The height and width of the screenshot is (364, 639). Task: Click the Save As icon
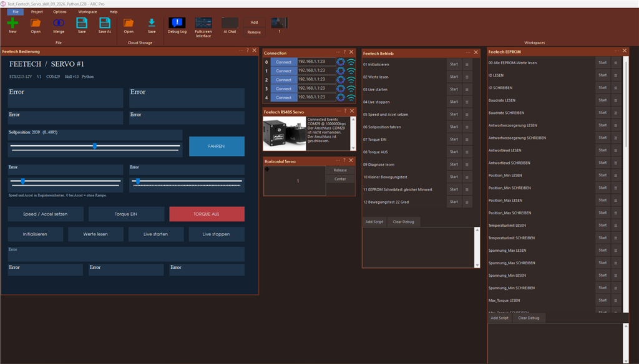(x=105, y=23)
